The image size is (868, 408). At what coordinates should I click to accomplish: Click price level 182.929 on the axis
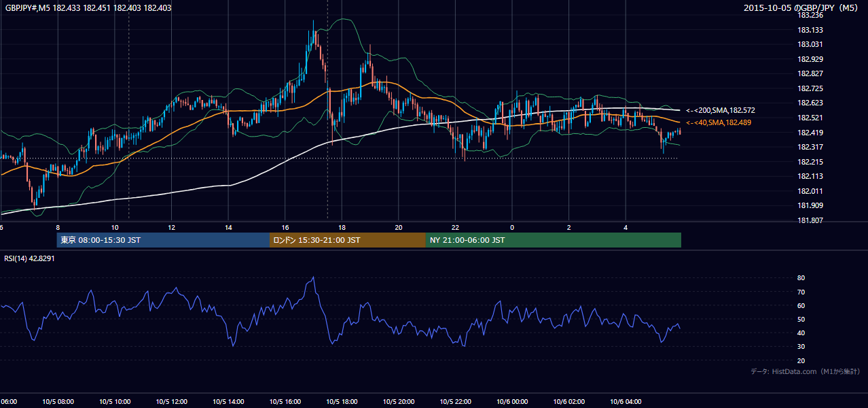pyautogui.click(x=810, y=59)
